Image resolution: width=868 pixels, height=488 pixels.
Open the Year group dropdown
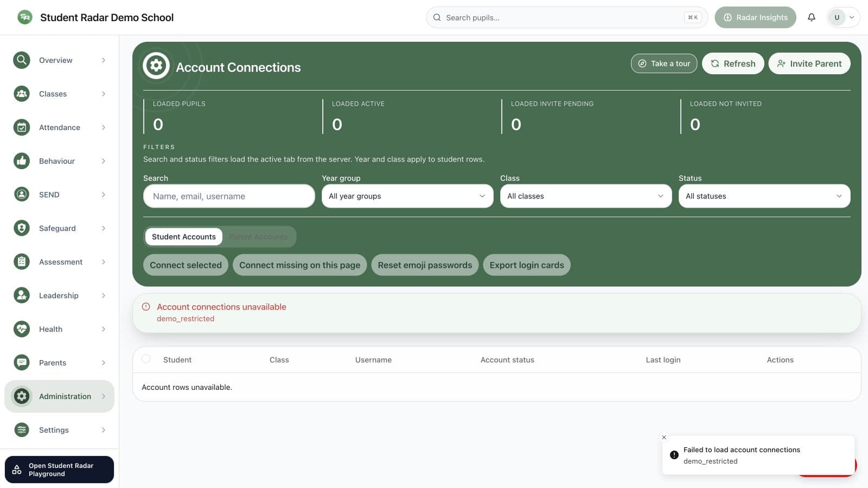click(407, 196)
